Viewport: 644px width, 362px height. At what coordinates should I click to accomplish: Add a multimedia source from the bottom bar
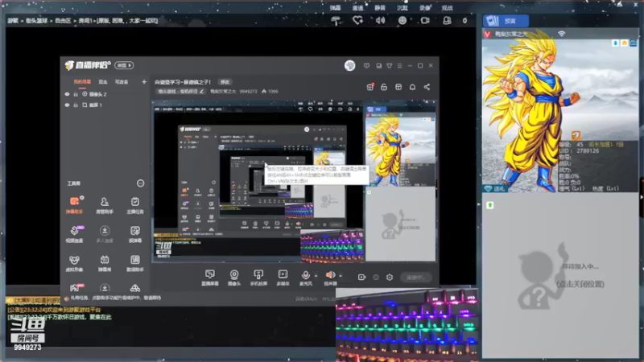(283, 278)
